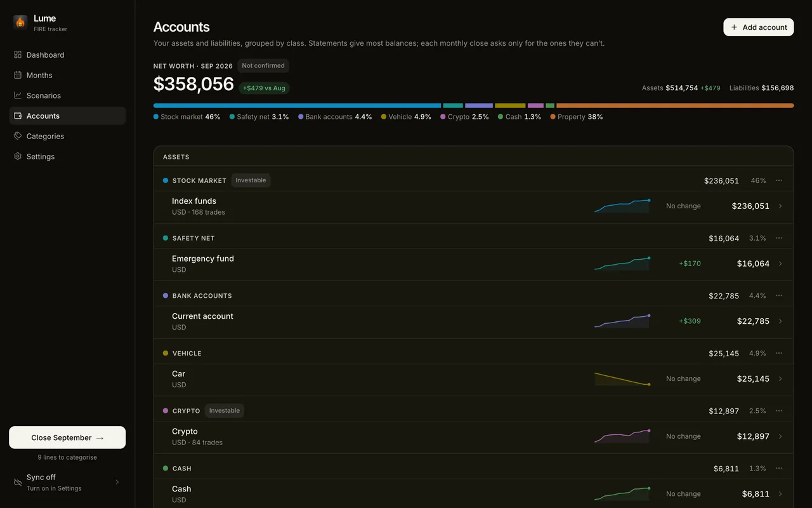Click the Index funds sparkline chart
Viewport: 812px width, 508px height.
point(622,206)
